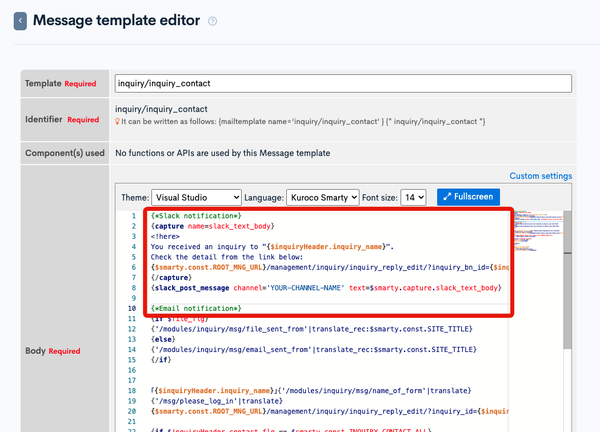
Task: Click the {*Email notification*} comment line
Action: [196, 308]
